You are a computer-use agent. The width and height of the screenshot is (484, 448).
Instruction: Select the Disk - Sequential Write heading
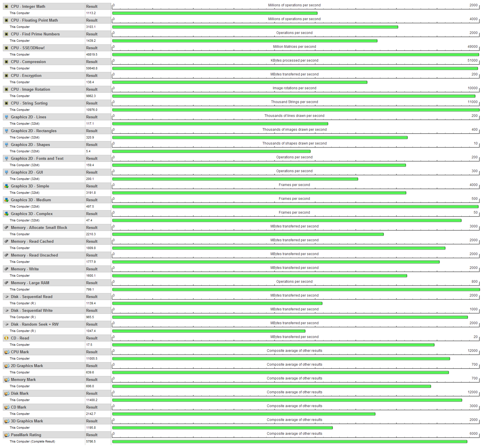click(x=32, y=310)
